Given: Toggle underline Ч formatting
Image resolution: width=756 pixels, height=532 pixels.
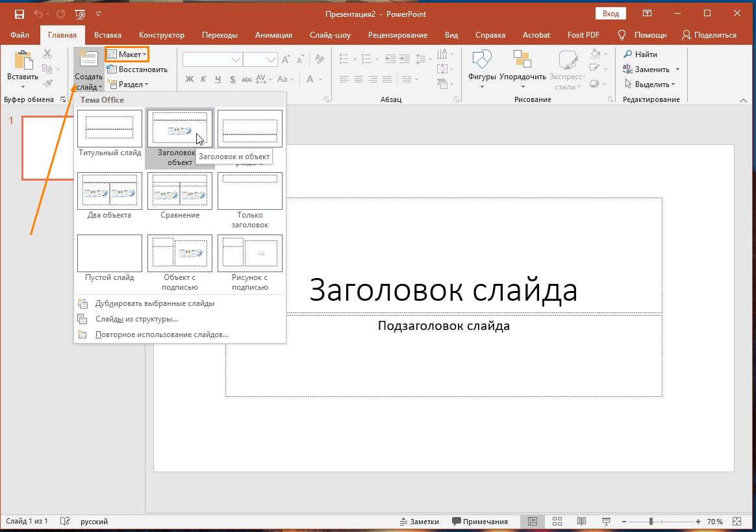Looking at the screenshot, I should click(x=218, y=79).
